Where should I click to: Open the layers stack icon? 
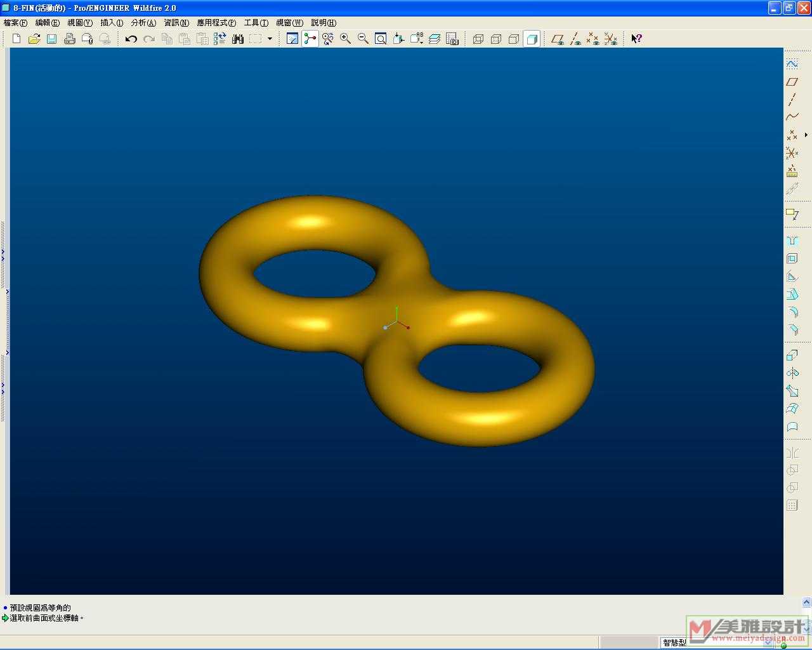pyautogui.click(x=435, y=39)
